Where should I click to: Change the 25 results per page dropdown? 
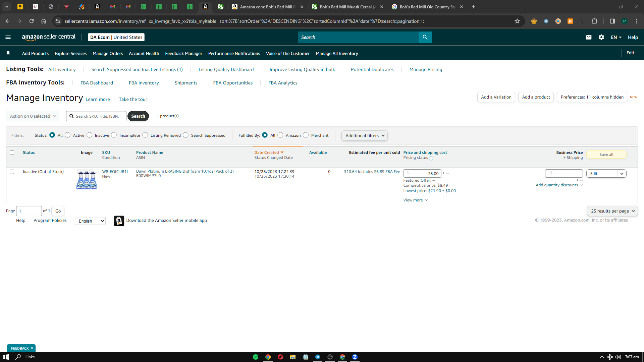point(612,211)
